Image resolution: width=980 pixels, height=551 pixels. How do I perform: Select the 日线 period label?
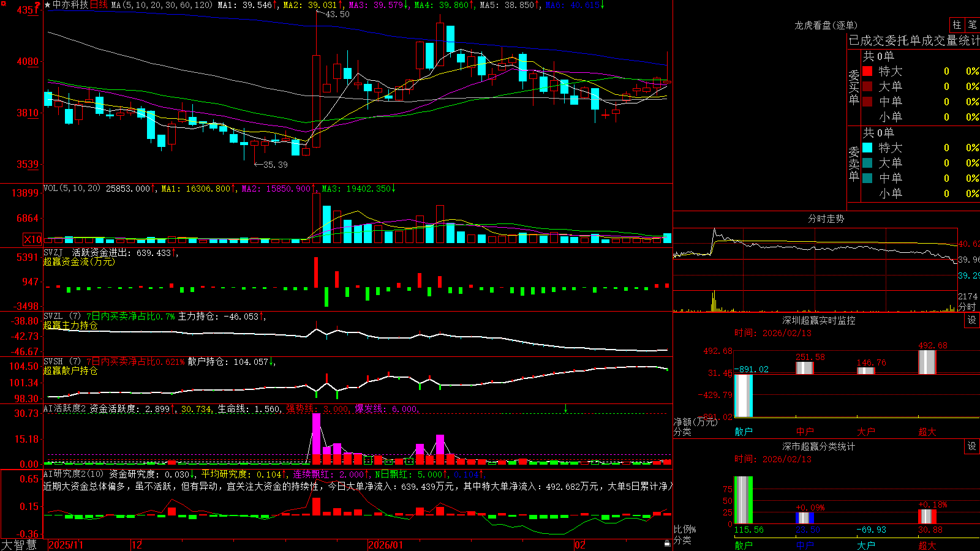click(99, 5)
